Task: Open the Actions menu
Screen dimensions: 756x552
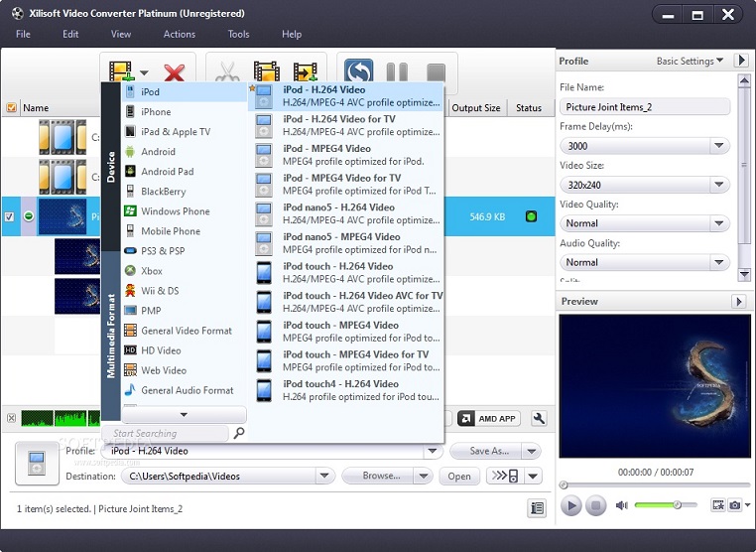Action: pos(180,34)
